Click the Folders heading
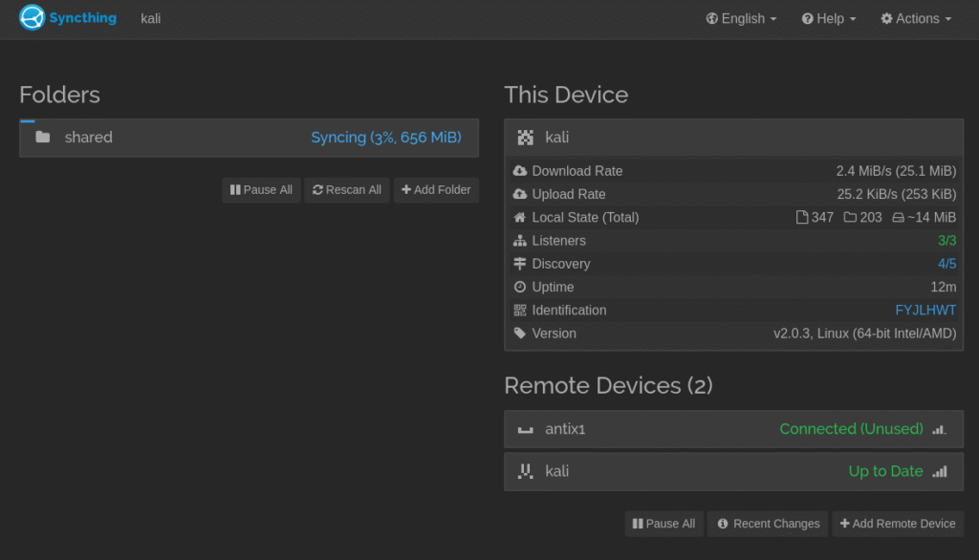 59,95
